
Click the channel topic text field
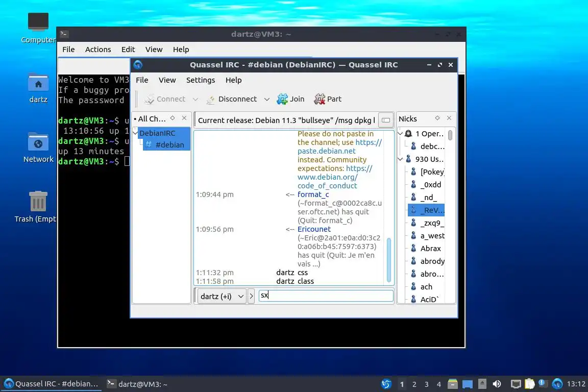[286, 120]
